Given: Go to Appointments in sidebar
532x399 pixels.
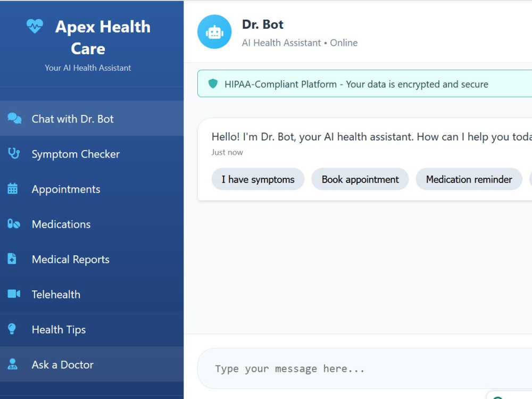Looking at the screenshot, I should click(x=92, y=189).
